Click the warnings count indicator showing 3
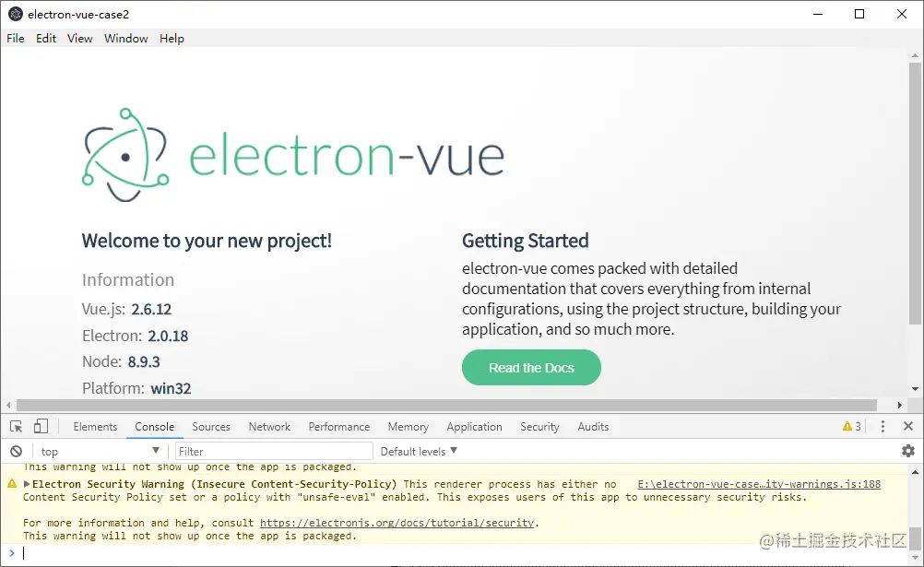This screenshot has width=924, height=567. click(x=851, y=426)
